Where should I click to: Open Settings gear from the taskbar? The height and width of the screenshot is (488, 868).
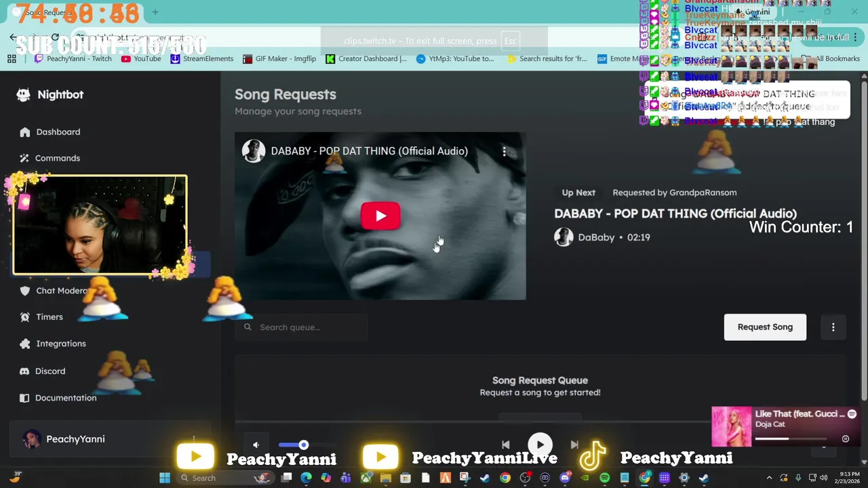pyautogui.click(x=684, y=478)
